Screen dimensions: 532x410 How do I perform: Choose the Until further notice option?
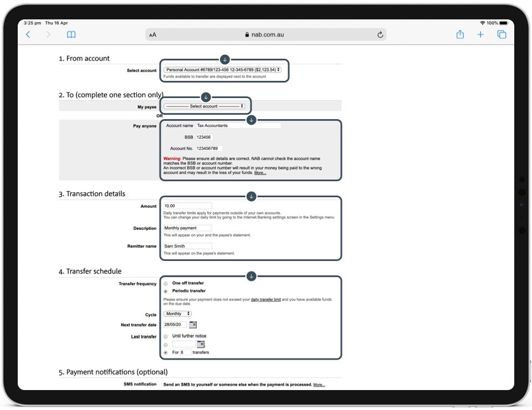click(x=166, y=336)
